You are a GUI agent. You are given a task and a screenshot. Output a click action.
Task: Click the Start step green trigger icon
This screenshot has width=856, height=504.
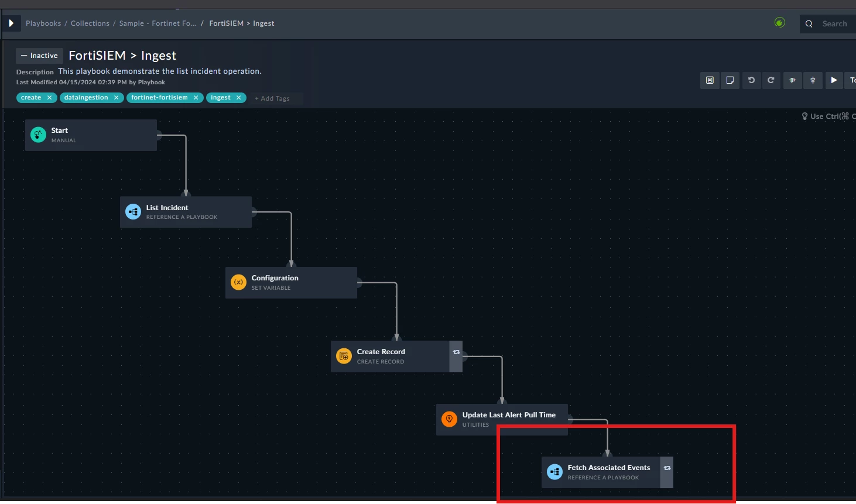(38, 135)
